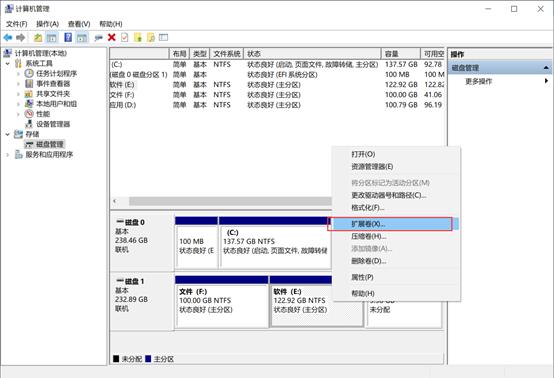Click the Properties checkmark page toolbar icon
The image size is (554, 378).
point(124,37)
